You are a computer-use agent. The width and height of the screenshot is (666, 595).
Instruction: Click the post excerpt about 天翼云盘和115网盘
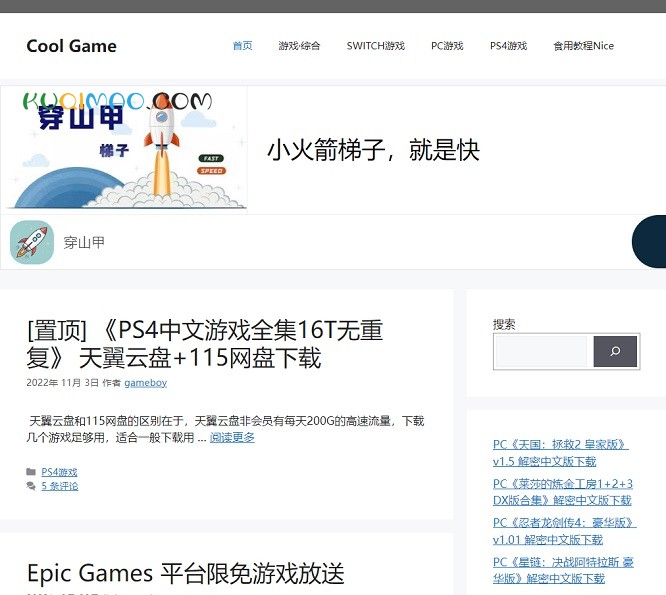pos(225,429)
